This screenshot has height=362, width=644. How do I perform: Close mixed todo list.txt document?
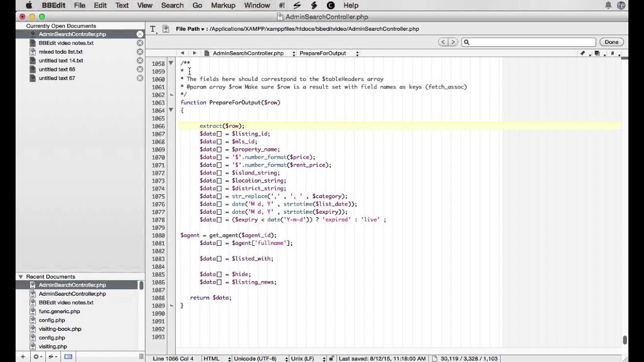[140, 52]
